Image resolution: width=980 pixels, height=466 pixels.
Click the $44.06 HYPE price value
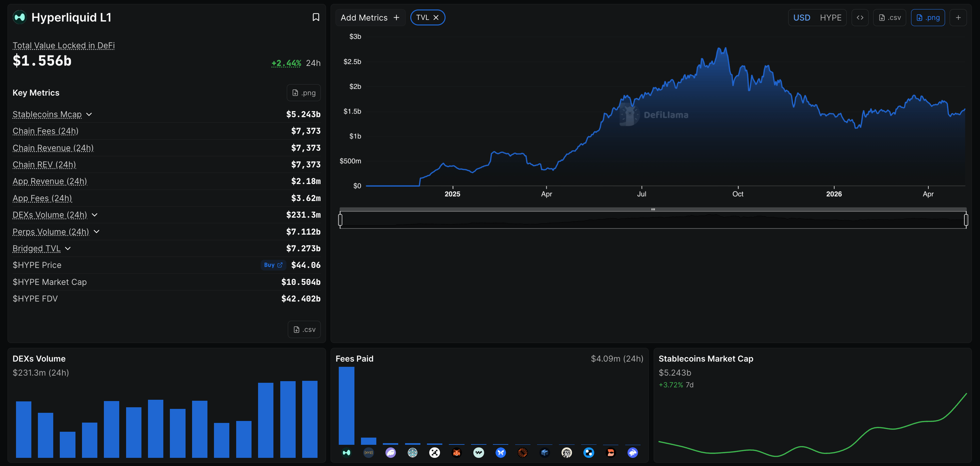pos(306,265)
